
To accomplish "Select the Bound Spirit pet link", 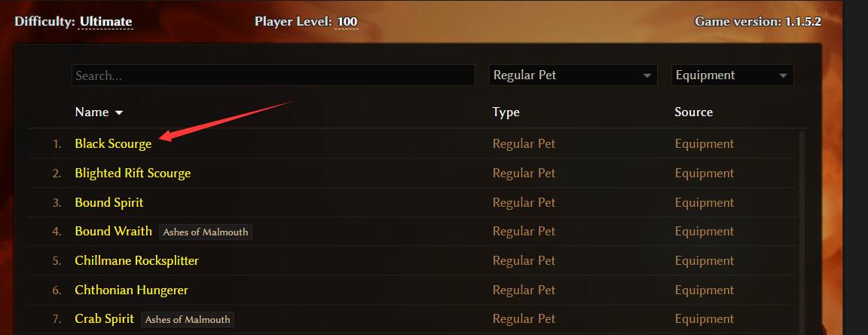I will 109,202.
